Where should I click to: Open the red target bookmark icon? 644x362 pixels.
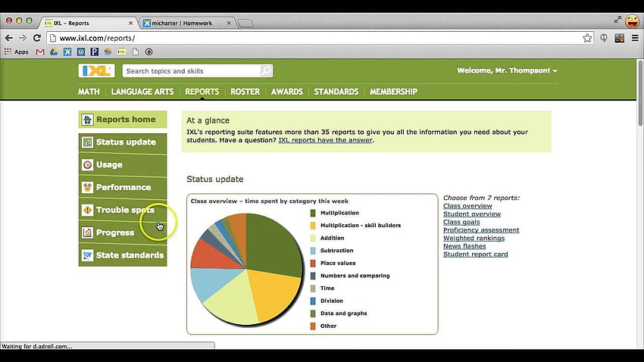tap(149, 51)
